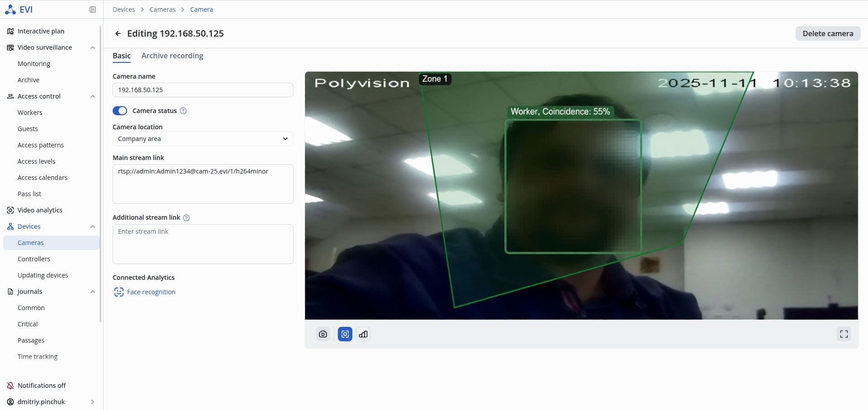
Task: Take a snapshot with camera icon
Action: 323,334
